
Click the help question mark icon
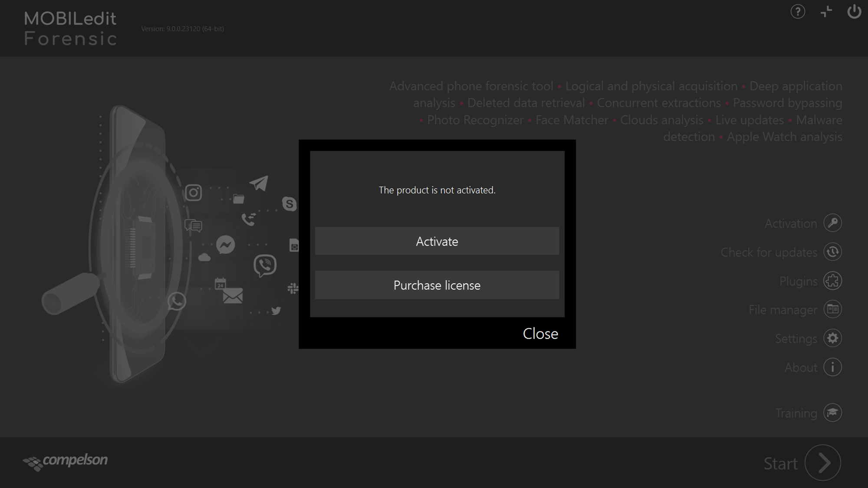(x=798, y=12)
